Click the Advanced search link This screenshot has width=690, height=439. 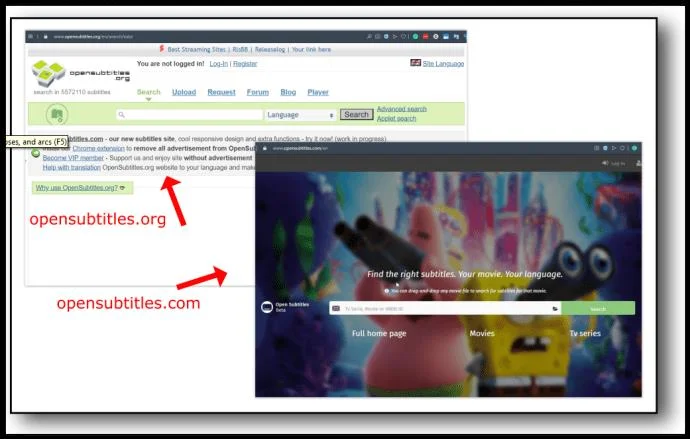coord(402,109)
